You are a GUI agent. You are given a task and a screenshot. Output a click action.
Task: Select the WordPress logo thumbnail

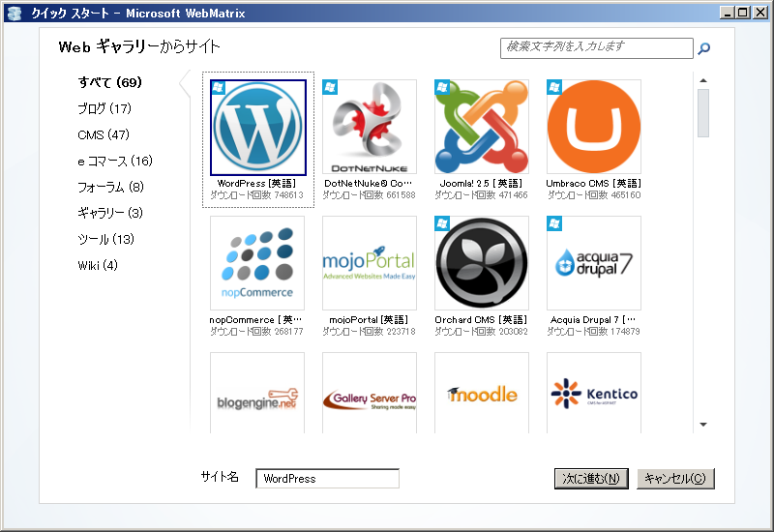pos(257,128)
